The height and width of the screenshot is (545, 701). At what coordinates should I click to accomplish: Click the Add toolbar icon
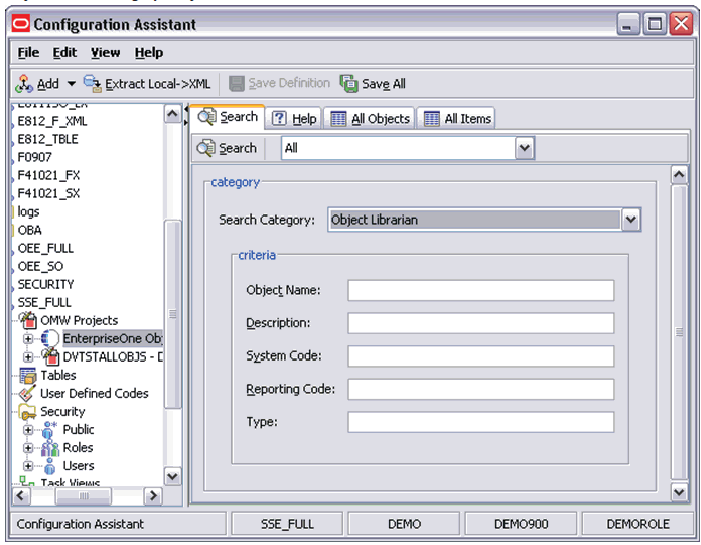point(24,84)
